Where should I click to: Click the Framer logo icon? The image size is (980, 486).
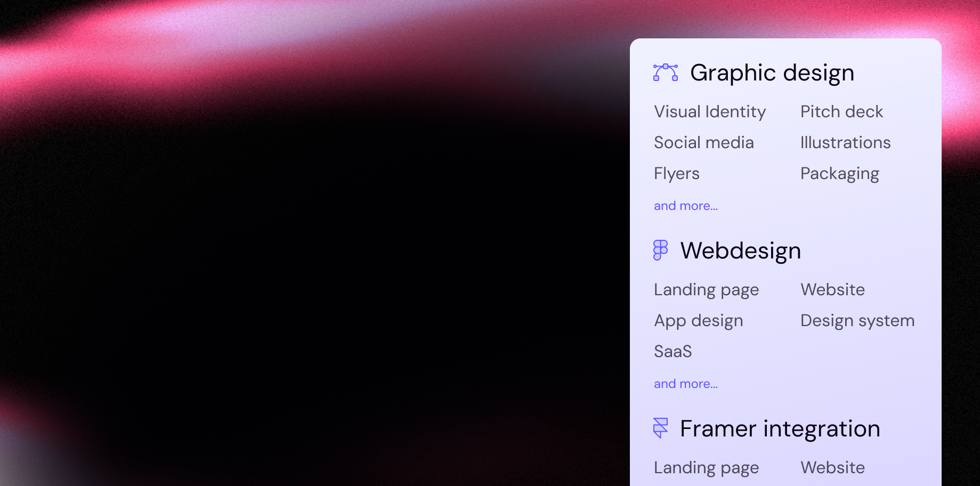click(660, 428)
